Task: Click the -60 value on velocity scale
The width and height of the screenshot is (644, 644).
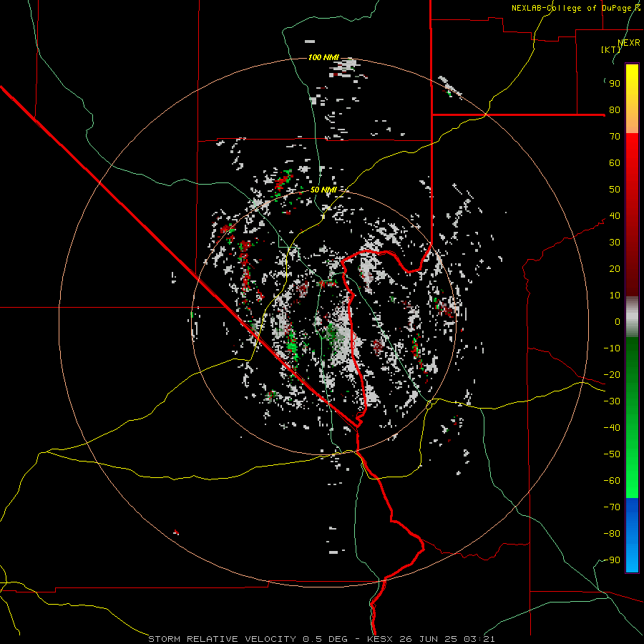Action: (x=612, y=481)
